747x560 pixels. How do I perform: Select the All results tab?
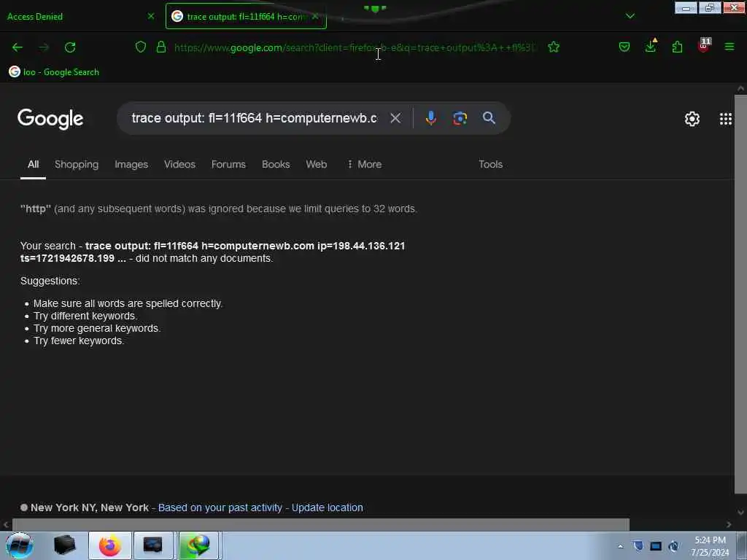33,164
